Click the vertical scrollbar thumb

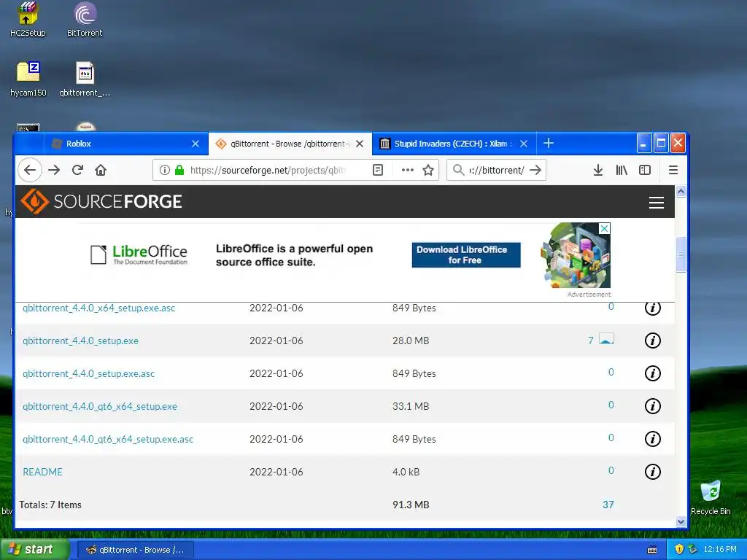click(x=681, y=254)
